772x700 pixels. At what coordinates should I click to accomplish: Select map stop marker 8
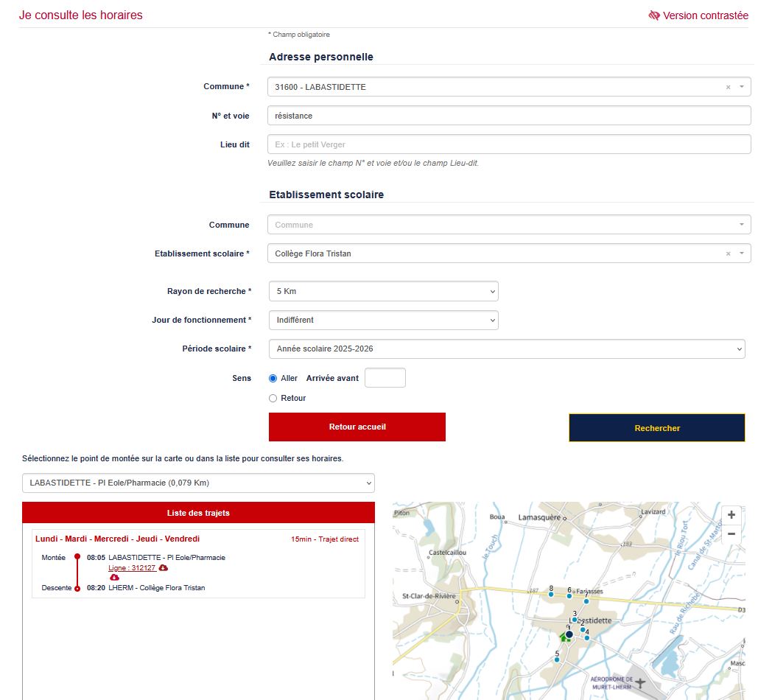[551, 595]
